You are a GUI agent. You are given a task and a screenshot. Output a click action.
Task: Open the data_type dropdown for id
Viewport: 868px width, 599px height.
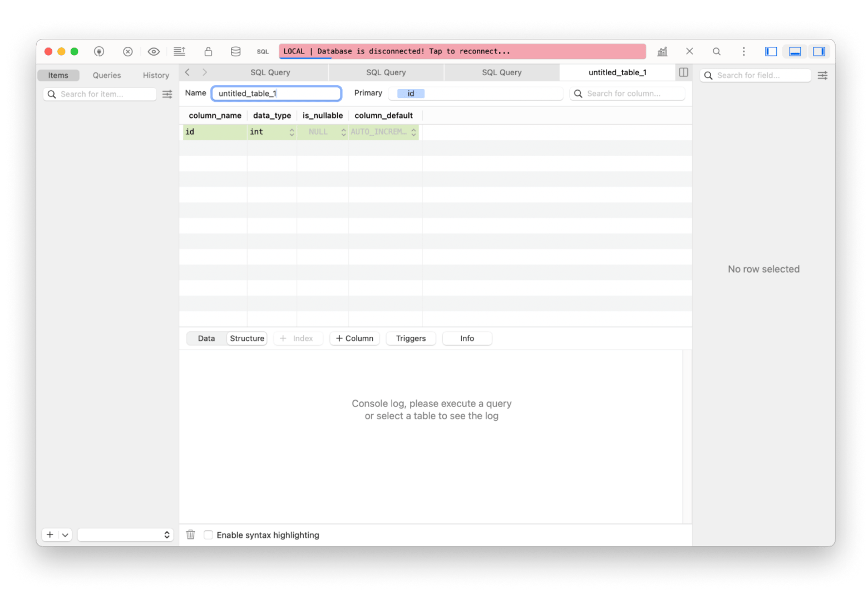[x=292, y=132]
